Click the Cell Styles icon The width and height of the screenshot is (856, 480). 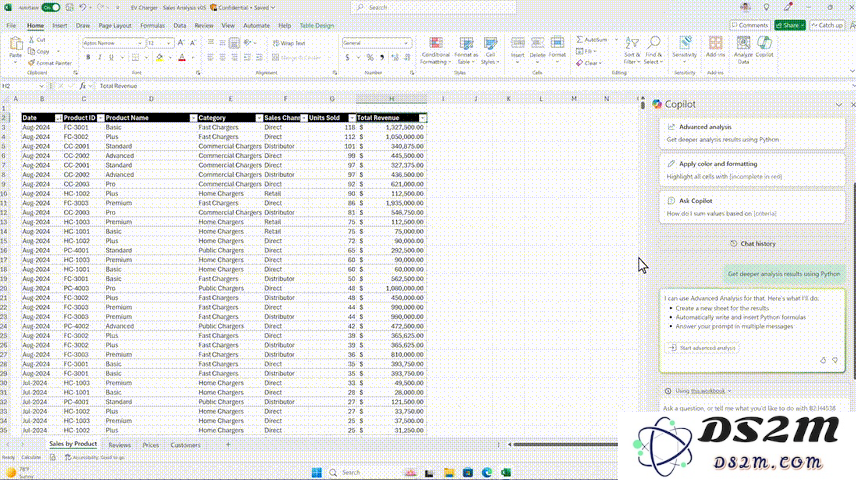click(x=490, y=43)
